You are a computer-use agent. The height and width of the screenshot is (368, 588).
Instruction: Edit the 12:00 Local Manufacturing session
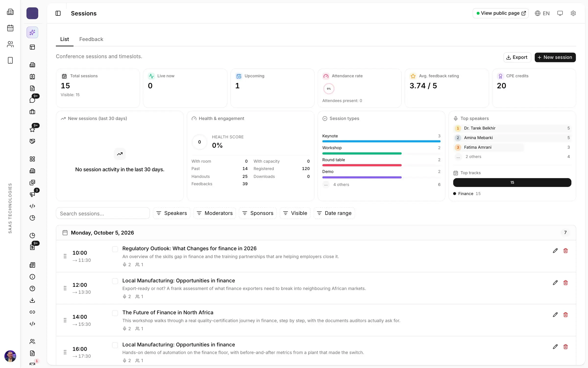[x=555, y=283]
